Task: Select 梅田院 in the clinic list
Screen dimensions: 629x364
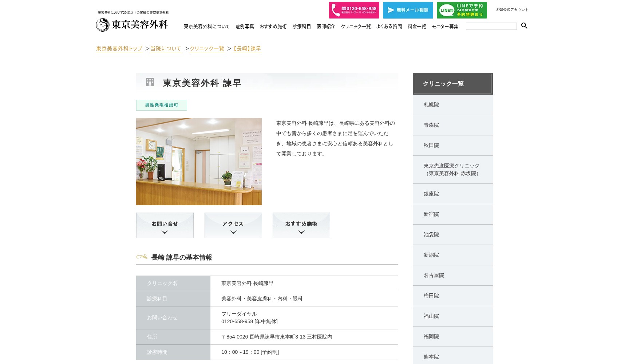Action: pyautogui.click(x=453, y=296)
